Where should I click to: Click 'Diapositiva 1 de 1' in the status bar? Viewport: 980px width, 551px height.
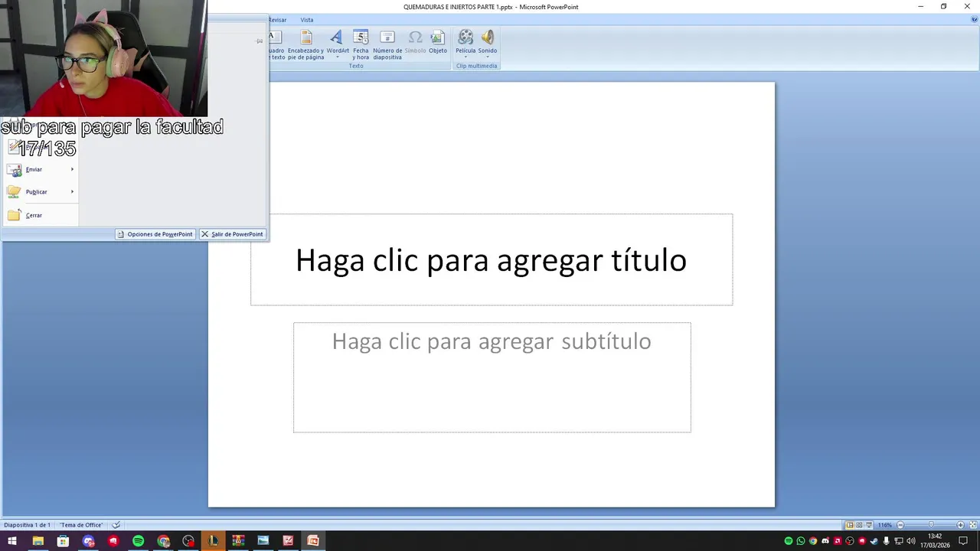click(27, 525)
